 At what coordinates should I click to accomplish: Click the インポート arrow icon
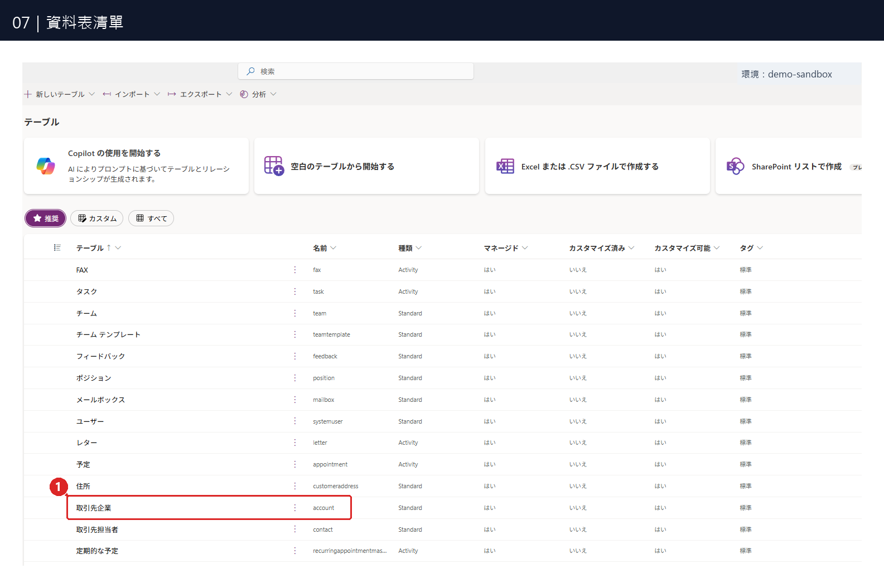point(107,94)
